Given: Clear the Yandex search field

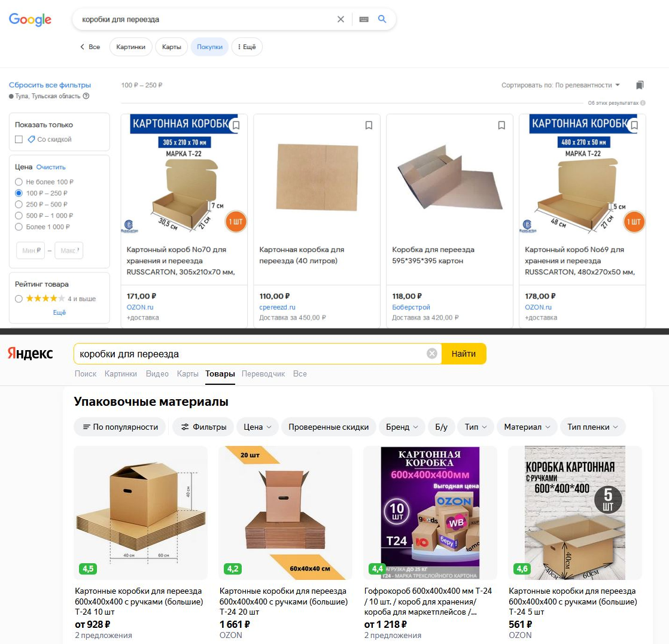Looking at the screenshot, I should pos(432,353).
